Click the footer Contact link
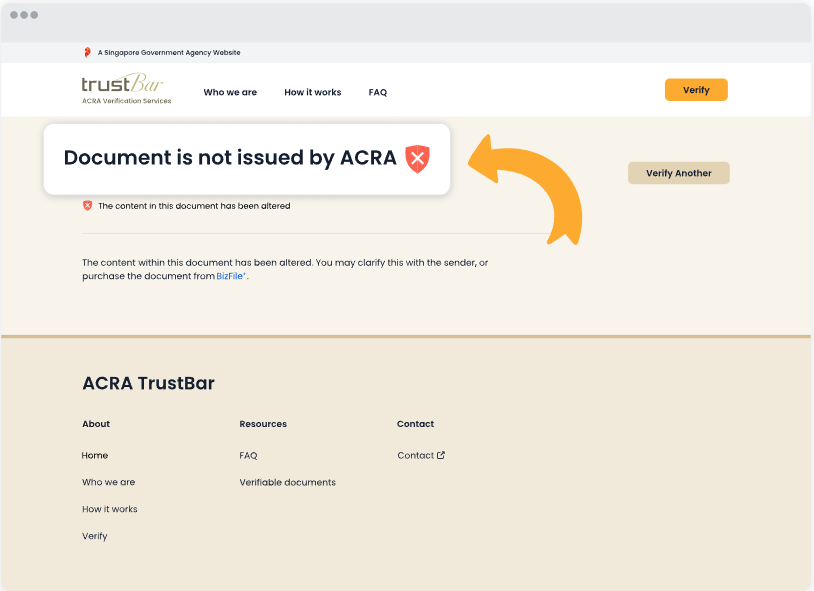814x591 pixels. click(x=415, y=455)
